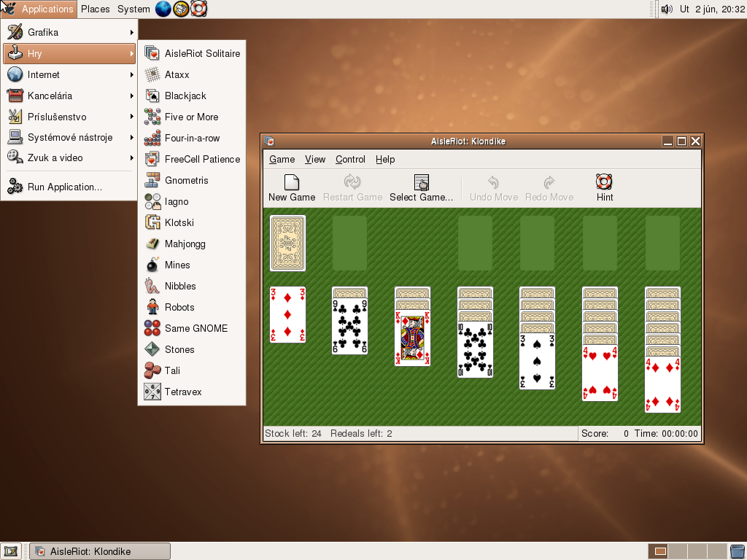Open the System menu in top panel
The height and width of the screenshot is (560, 747).
133,9
